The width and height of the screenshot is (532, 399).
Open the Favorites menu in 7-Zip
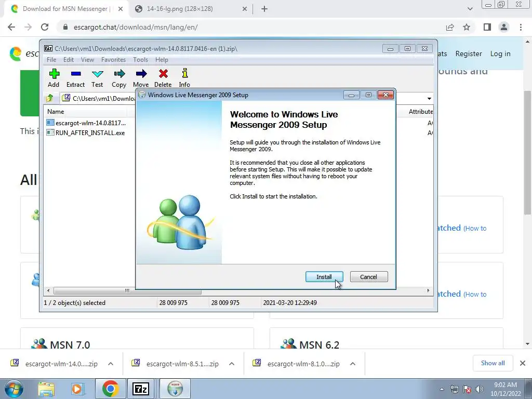pos(114,60)
